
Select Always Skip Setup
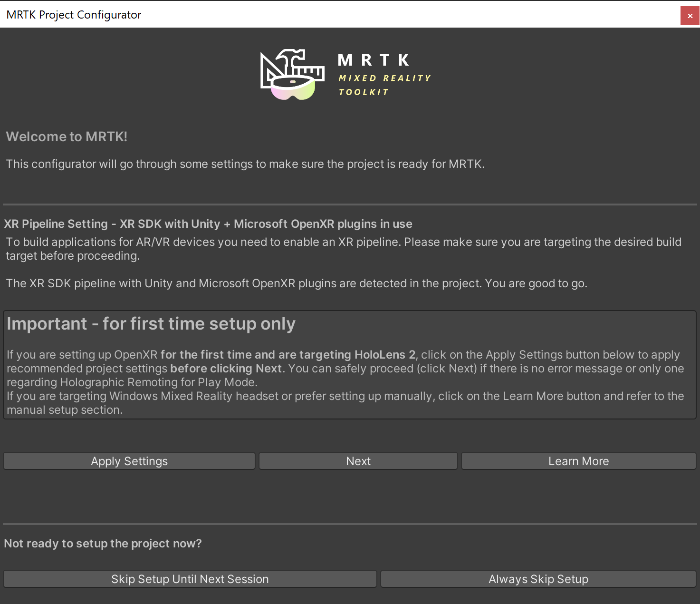tap(538, 579)
